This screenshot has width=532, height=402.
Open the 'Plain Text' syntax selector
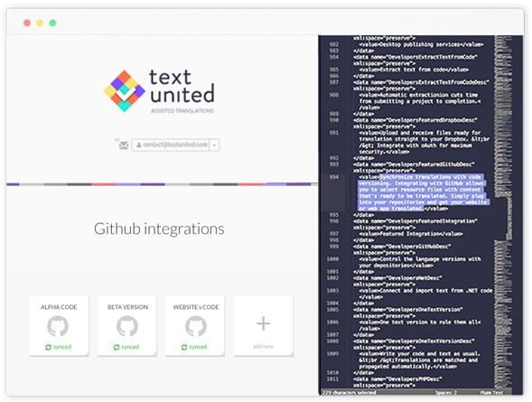[x=491, y=392]
